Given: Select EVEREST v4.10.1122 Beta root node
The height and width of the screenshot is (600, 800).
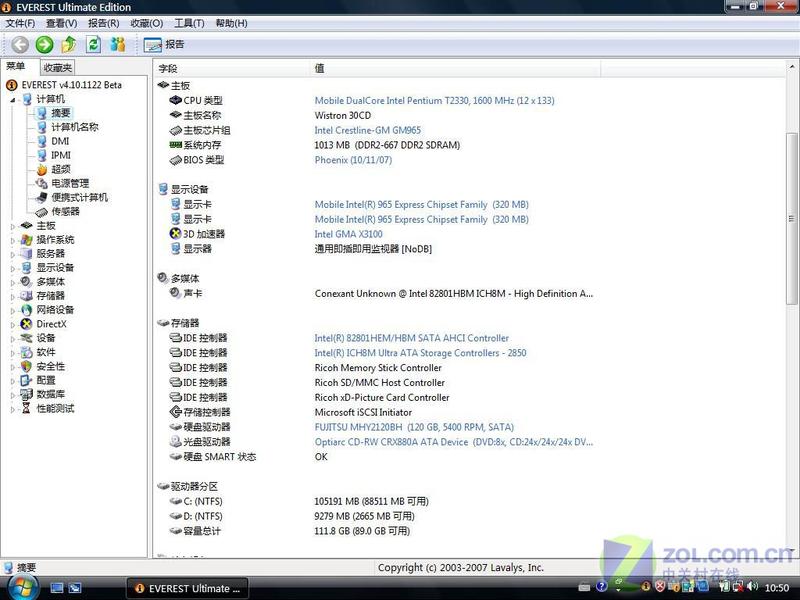Looking at the screenshot, I should pos(71,85).
